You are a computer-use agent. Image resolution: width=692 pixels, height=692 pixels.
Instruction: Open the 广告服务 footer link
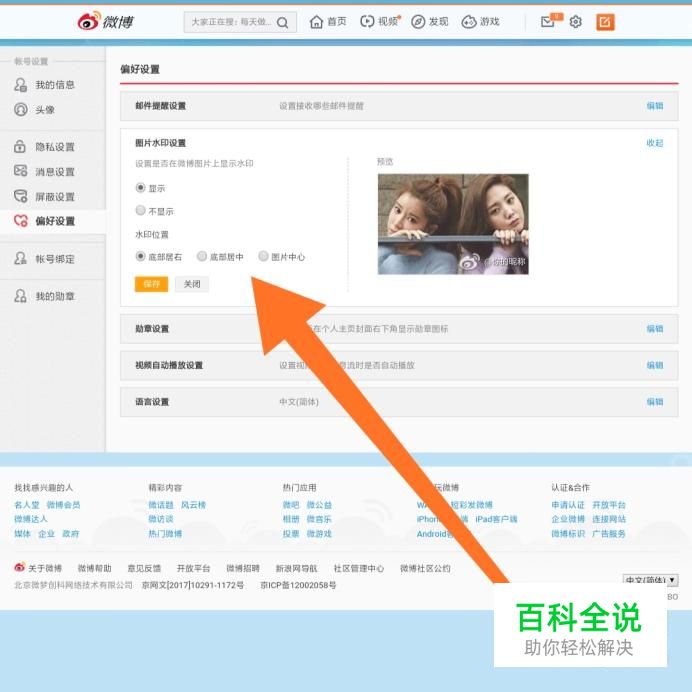(x=609, y=534)
